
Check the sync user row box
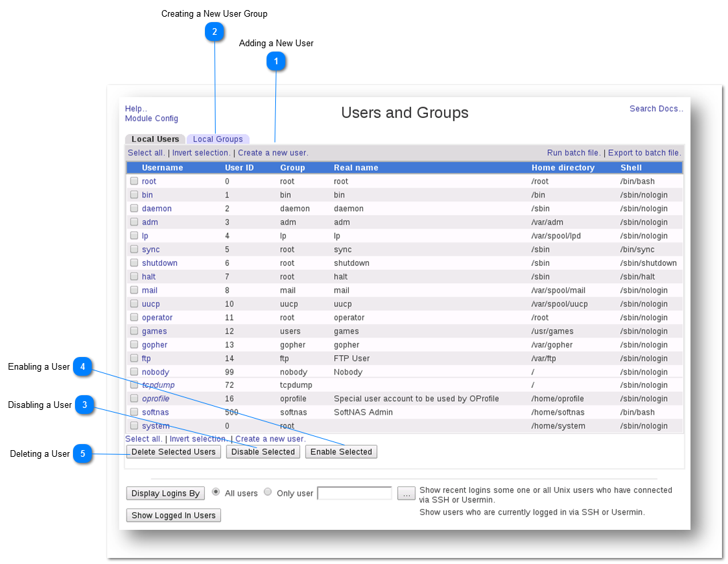point(134,249)
